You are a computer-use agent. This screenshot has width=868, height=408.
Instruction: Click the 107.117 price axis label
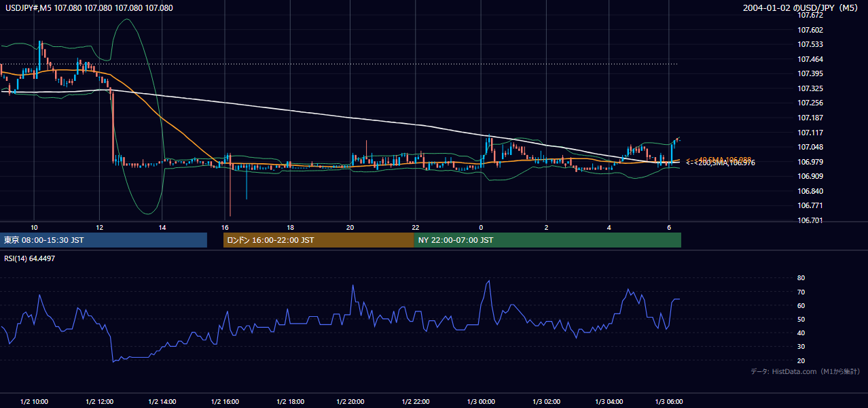coord(810,133)
